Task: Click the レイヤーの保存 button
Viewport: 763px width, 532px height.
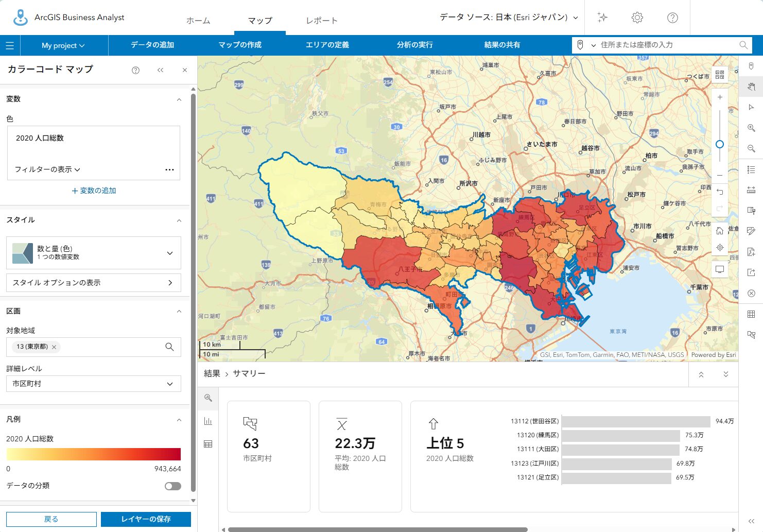Action: 146,519
